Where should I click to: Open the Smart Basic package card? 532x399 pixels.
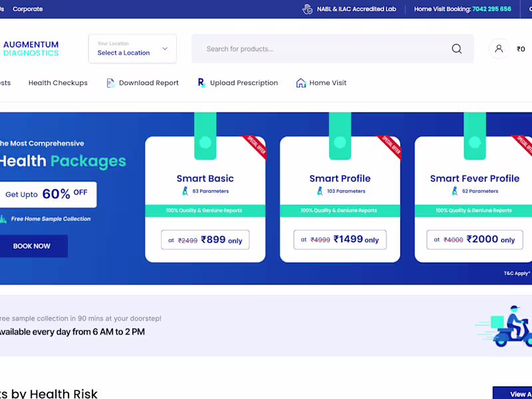(205, 199)
